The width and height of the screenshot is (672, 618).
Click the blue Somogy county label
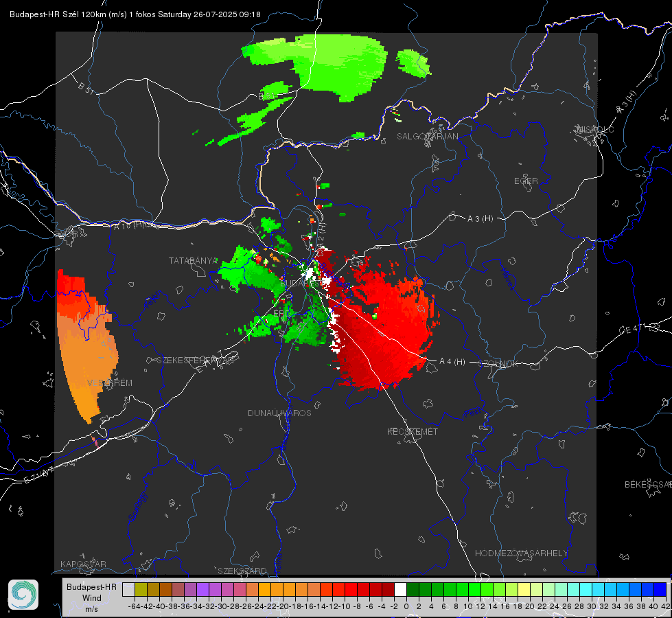pyautogui.click(x=137, y=507)
